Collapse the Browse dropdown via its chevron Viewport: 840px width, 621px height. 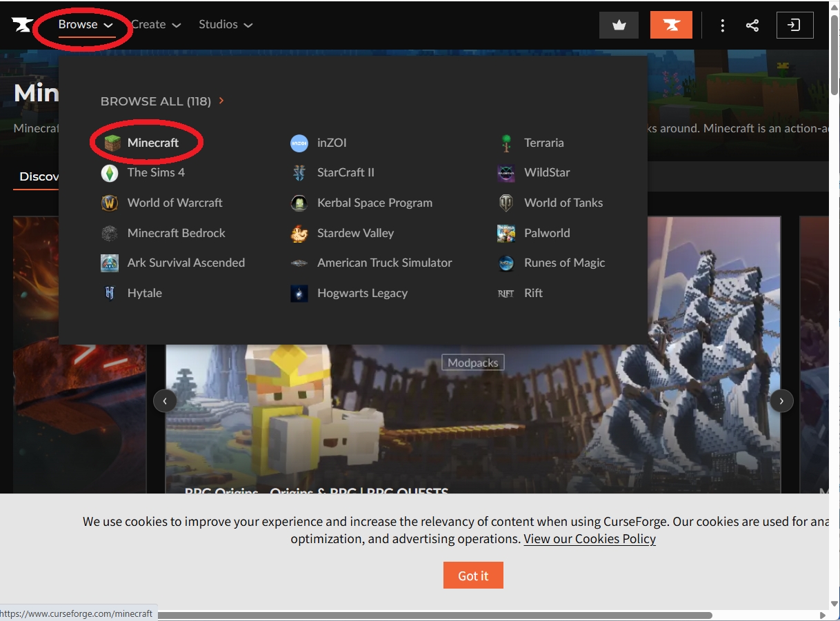click(x=108, y=24)
